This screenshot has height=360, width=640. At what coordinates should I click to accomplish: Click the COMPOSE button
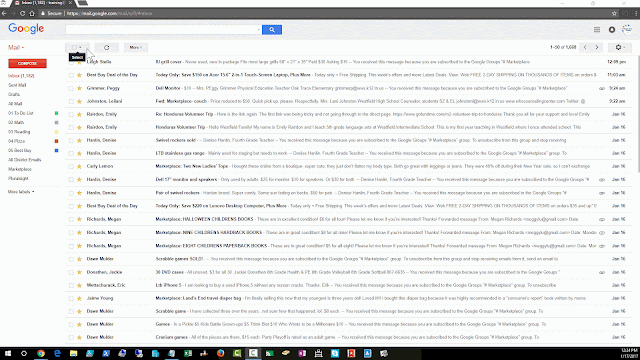(x=27, y=64)
